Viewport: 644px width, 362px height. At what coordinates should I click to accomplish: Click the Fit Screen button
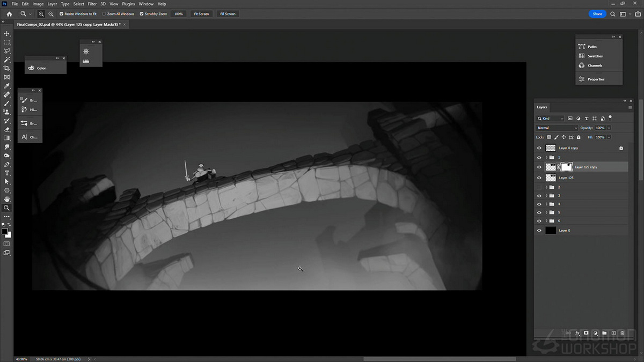pos(201,14)
